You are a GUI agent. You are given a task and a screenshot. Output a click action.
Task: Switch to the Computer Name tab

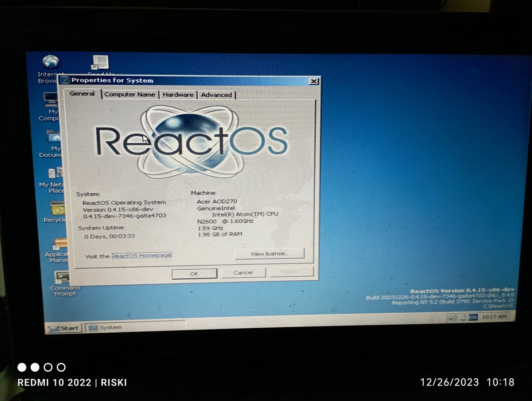click(x=130, y=94)
